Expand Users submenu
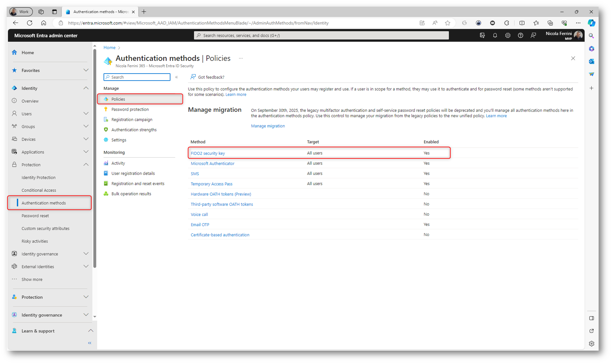Viewport: 612px width, 364px height. coord(86,114)
